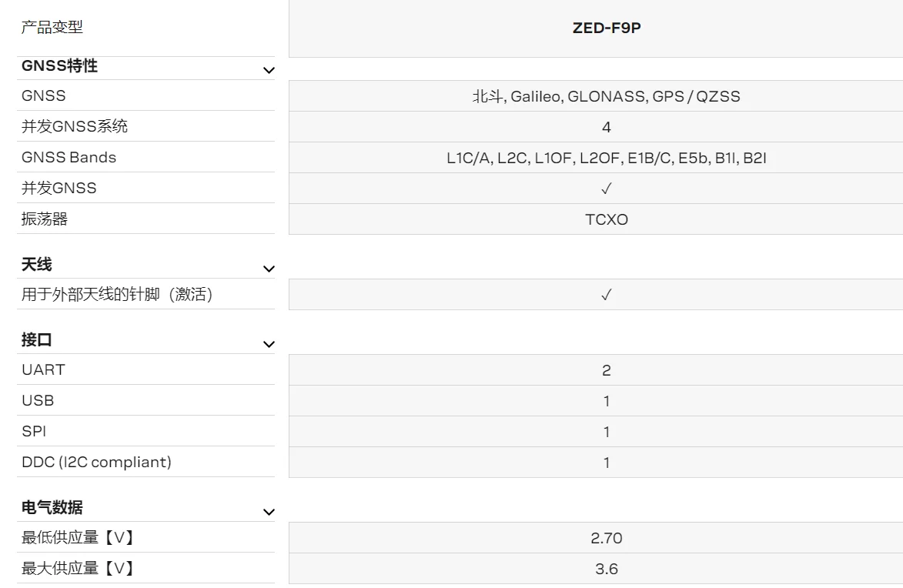Click the DDC (I2C compliant) label
This screenshot has height=588, width=903.
[96, 462]
